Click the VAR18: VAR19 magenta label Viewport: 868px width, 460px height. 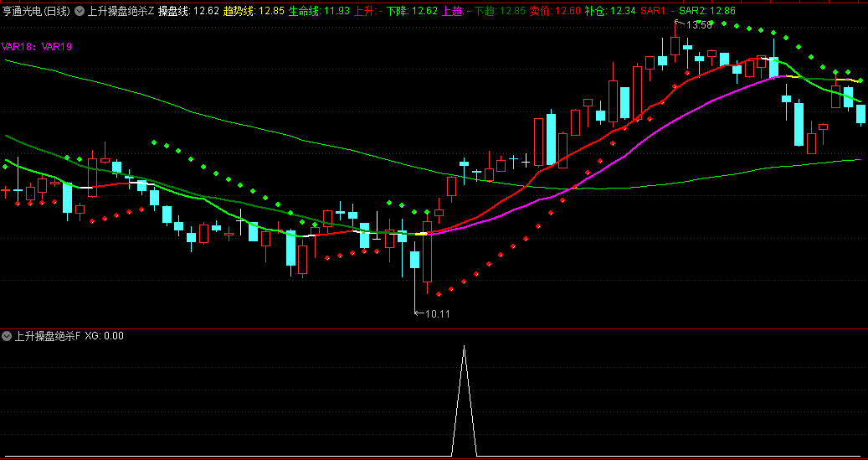tap(37, 47)
